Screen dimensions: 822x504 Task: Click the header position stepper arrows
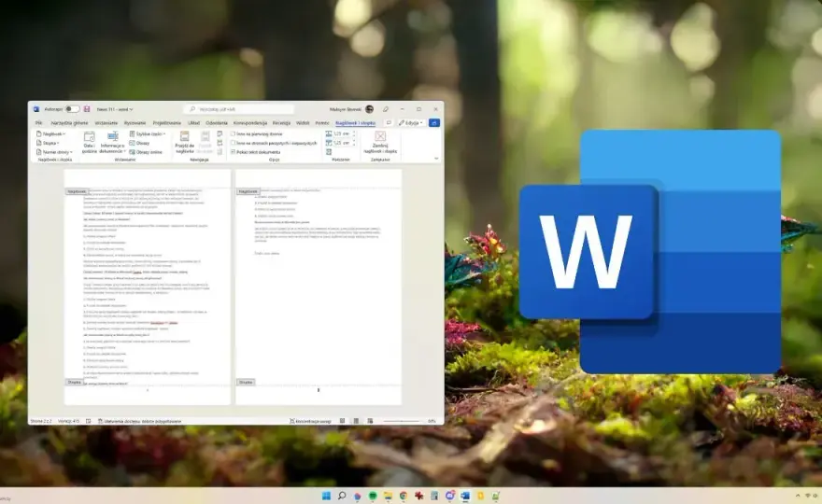[354, 134]
